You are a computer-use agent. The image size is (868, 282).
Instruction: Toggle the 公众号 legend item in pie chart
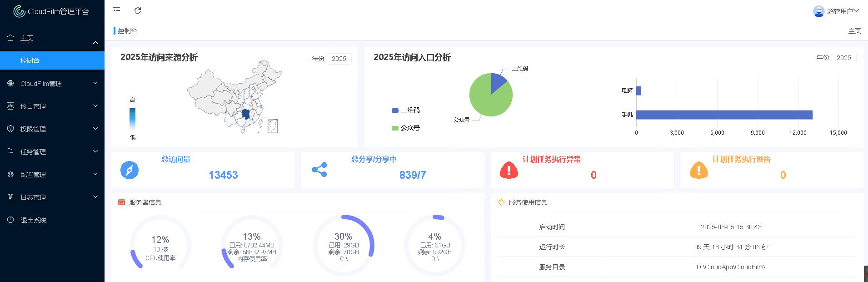(405, 128)
